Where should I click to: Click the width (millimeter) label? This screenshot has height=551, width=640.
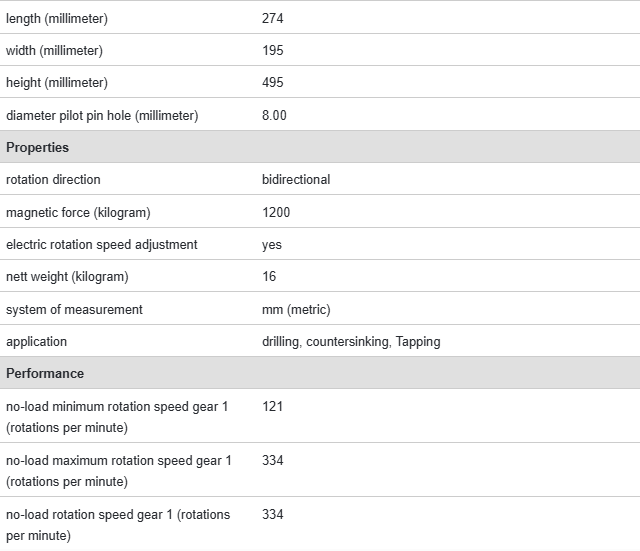[x=54, y=50]
